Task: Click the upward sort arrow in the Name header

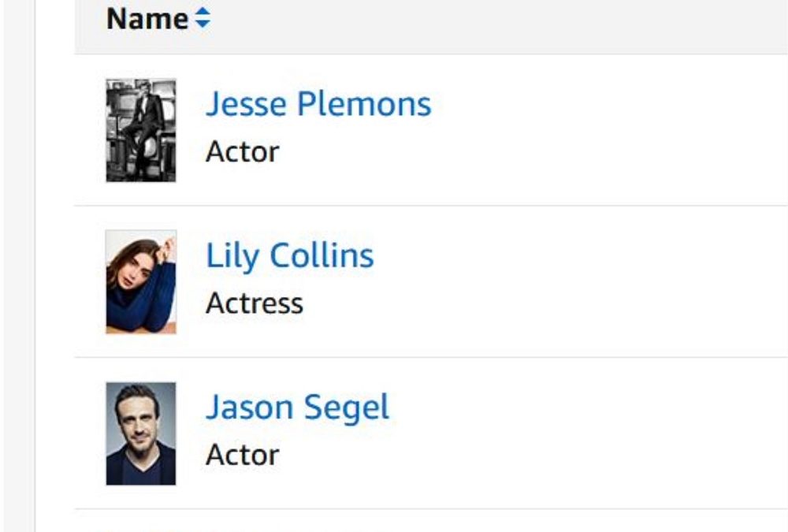Action: tap(203, 13)
